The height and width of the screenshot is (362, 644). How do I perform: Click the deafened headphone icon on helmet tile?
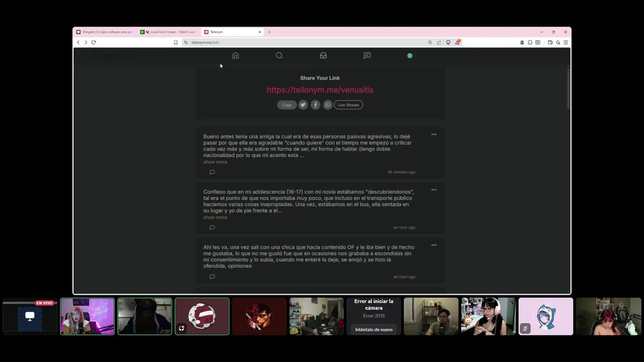(x=182, y=328)
